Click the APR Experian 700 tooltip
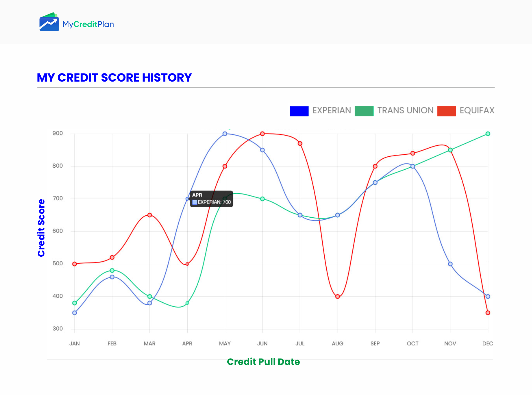Viewport: 532px width, 395px height. 212,199
